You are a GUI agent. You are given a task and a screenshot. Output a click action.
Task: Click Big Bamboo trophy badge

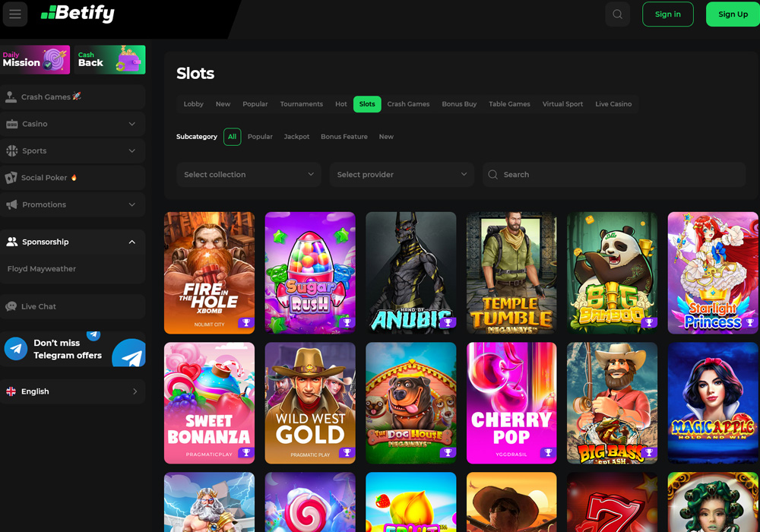[649, 322]
